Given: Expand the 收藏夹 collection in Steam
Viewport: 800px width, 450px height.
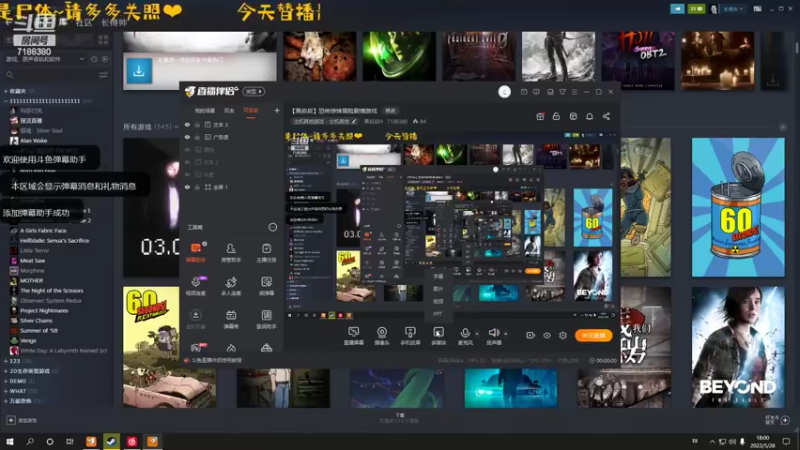Looking at the screenshot, I should [x=6, y=91].
